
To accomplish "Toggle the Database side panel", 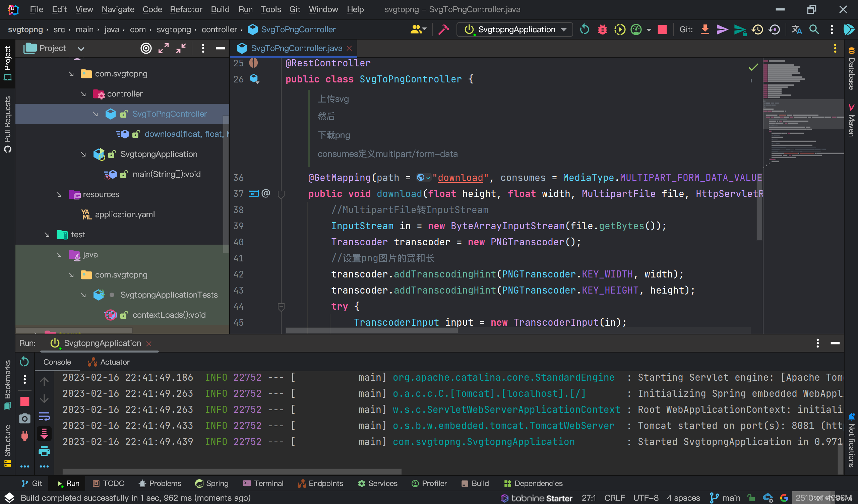I will coord(851,68).
